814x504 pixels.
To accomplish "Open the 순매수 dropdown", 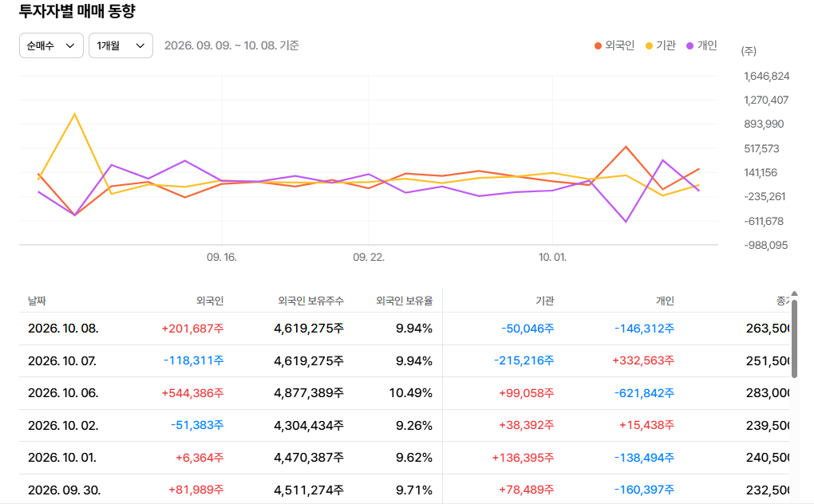I will pos(51,45).
